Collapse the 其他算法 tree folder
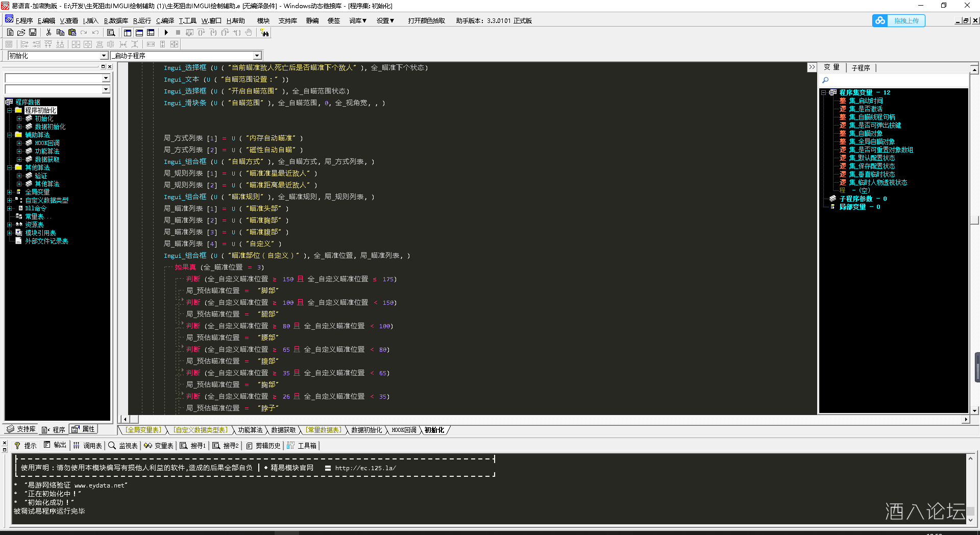Viewport: 980px width, 535px height. click(9, 167)
